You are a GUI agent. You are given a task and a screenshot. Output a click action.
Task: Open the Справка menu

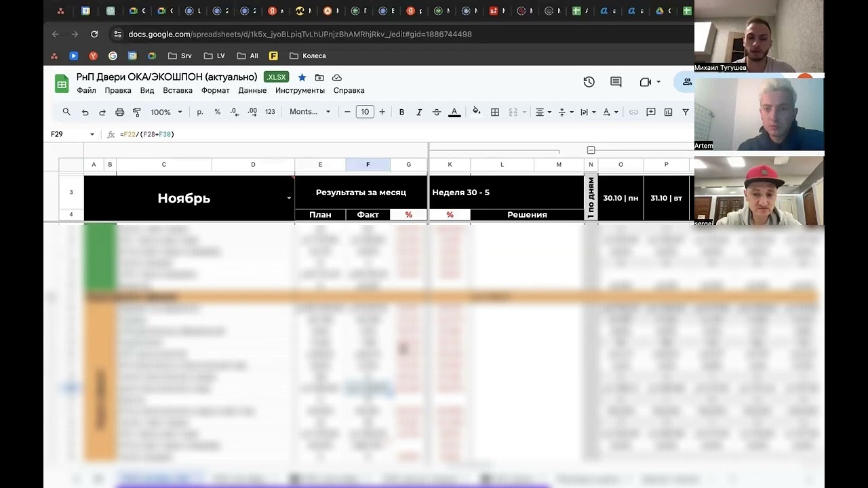tap(349, 90)
